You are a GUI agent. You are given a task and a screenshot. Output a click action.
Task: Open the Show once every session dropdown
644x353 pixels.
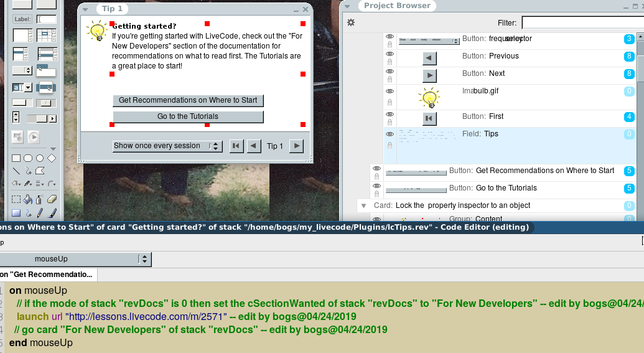click(167, 146)
